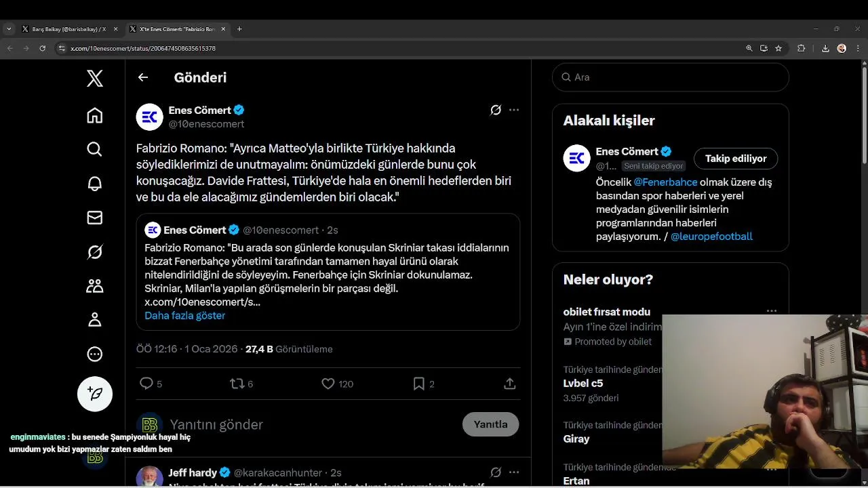Open Grok action on Enes Cömert's post

496,110
